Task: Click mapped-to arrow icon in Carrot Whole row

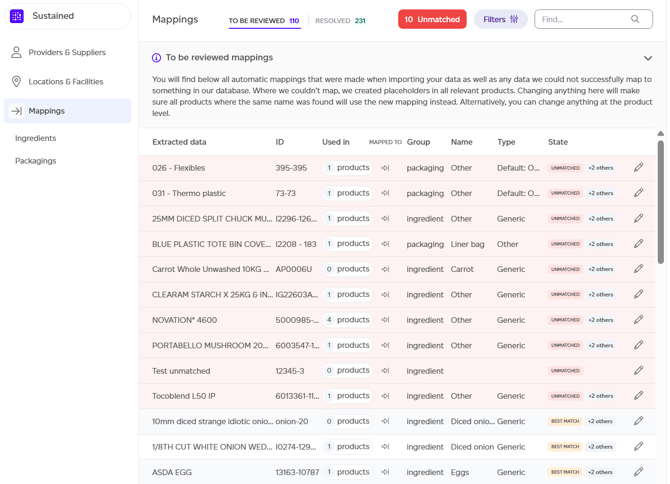Action: (385, 269)
